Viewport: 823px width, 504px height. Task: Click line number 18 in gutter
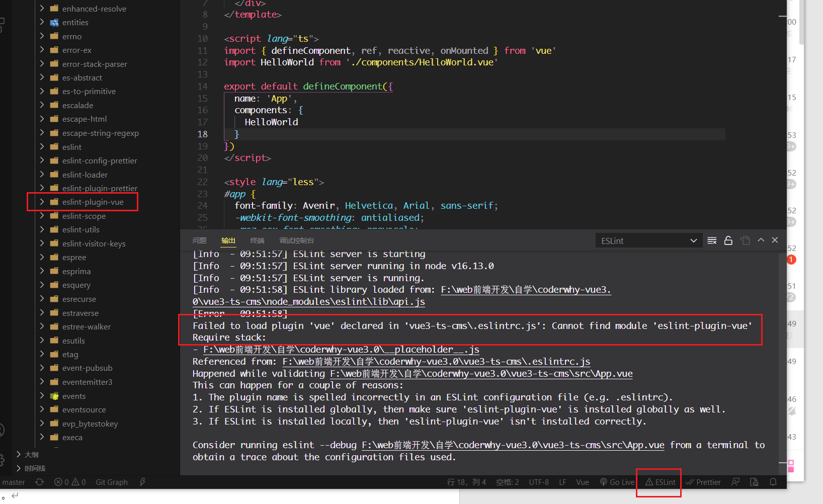tap(202, 134)
